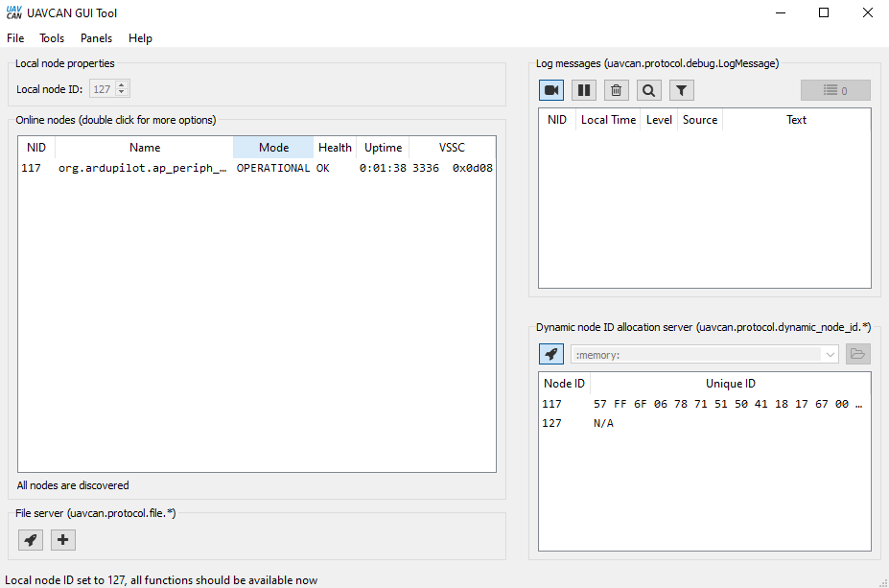Increment Local node ID with the spinner arrow
Image resolution: width=889 pixels, height=588 pixels.
point(122,83)
